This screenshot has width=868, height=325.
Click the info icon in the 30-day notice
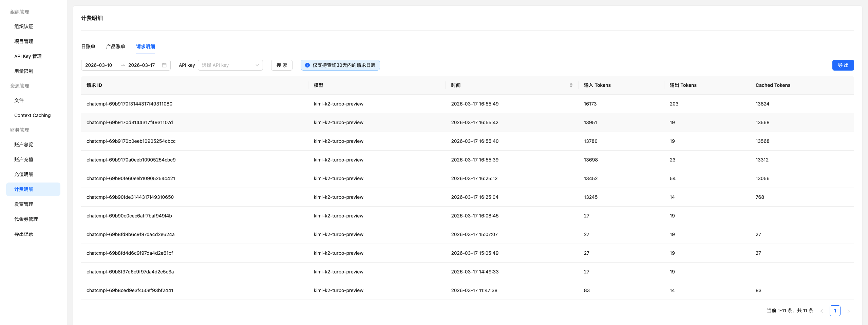pos(307,65)
